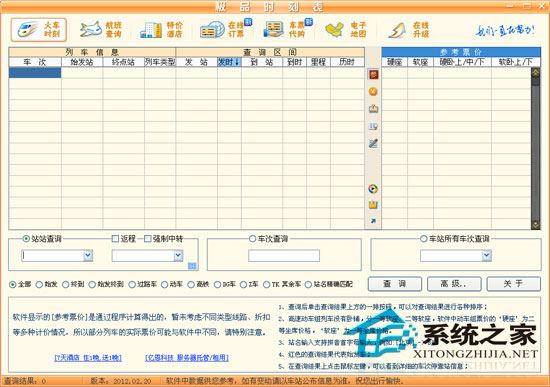Select the Z车 filter radio button
The height and width of the screenshot is (387, 550).
(243, 284)
